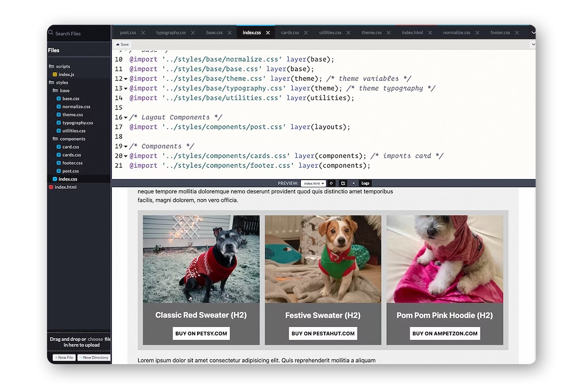The image size is (588, 392).
Task: Open the Logs panel
Action: pos(365,183)
